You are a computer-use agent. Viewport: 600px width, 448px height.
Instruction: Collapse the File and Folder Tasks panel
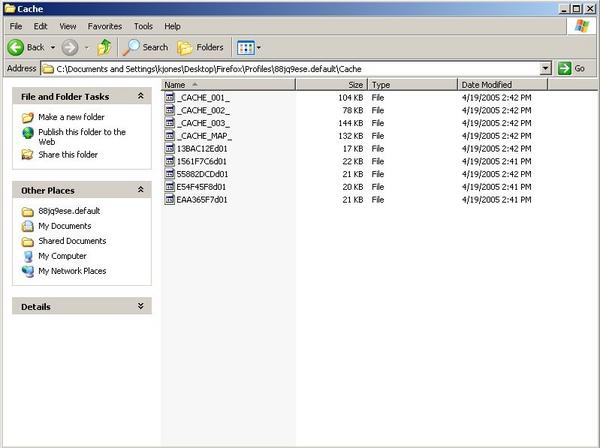[x=141, y=97]
